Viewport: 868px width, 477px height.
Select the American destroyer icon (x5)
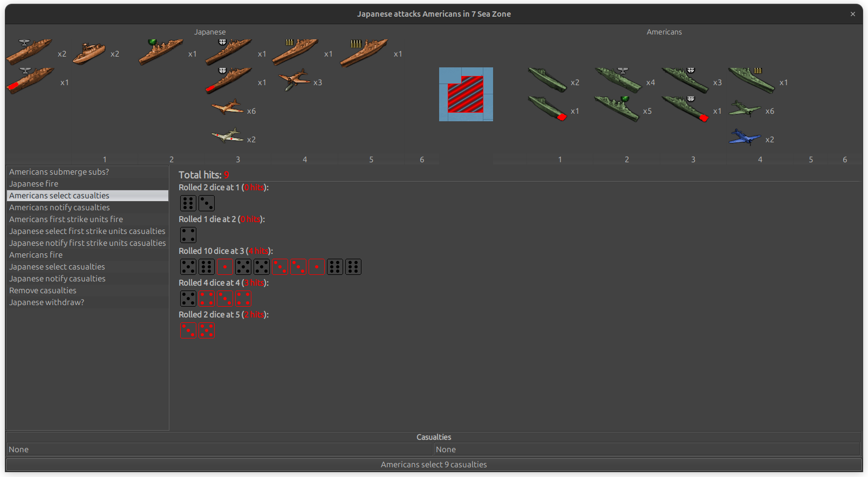tap(616, 109)
